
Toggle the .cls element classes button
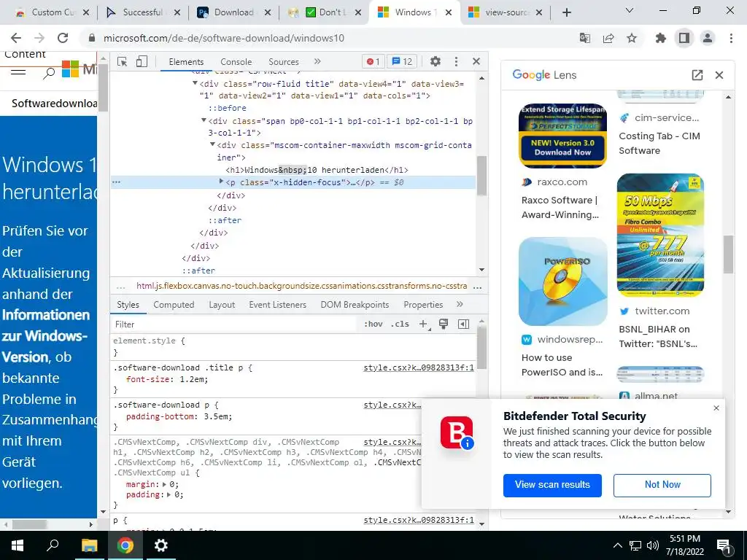400,324
